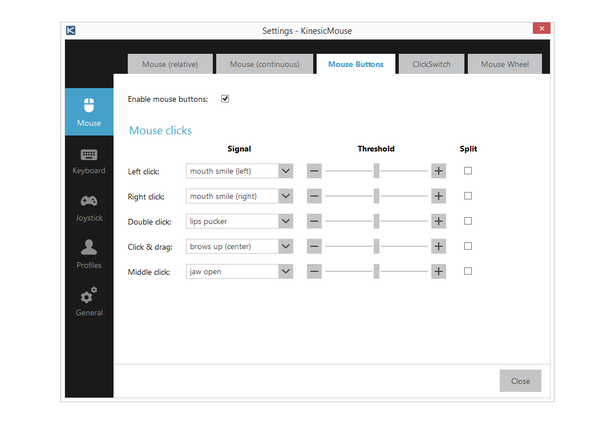Click the Double click threshold slider handle

376,221
